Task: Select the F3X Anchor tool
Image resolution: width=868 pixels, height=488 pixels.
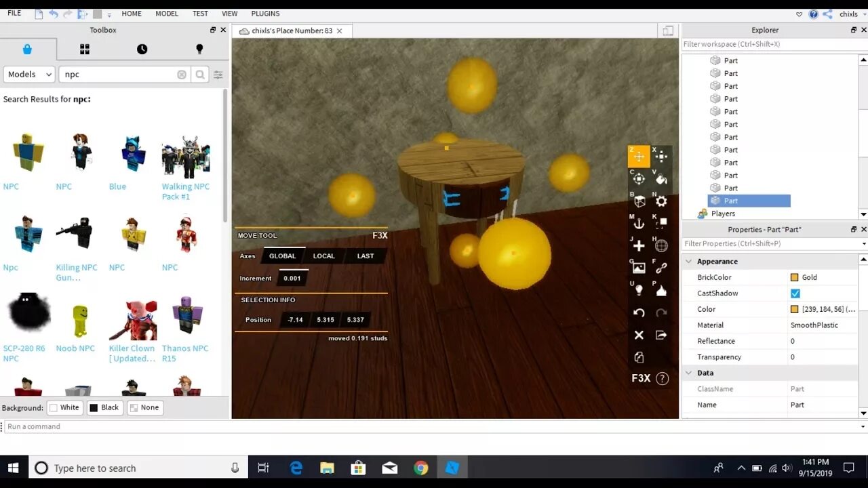Action: click(x=639, y=224)
